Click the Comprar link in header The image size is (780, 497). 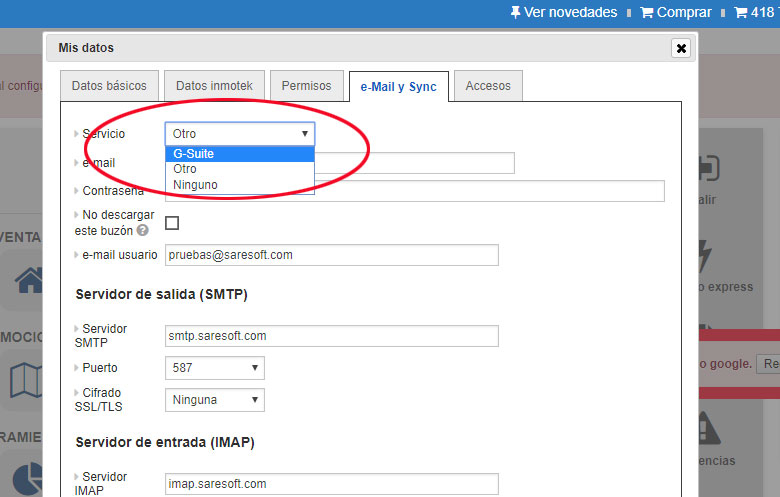[x=684, y=12]
